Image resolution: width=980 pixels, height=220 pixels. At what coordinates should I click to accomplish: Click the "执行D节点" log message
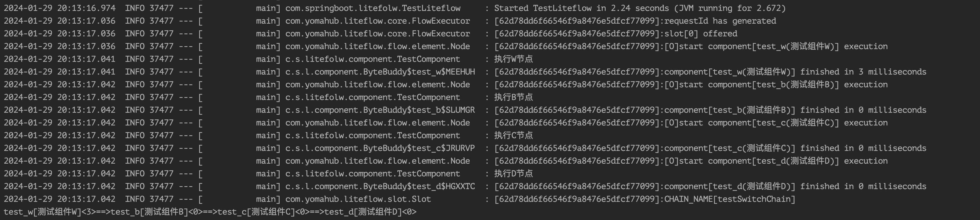tap(513, 174)
